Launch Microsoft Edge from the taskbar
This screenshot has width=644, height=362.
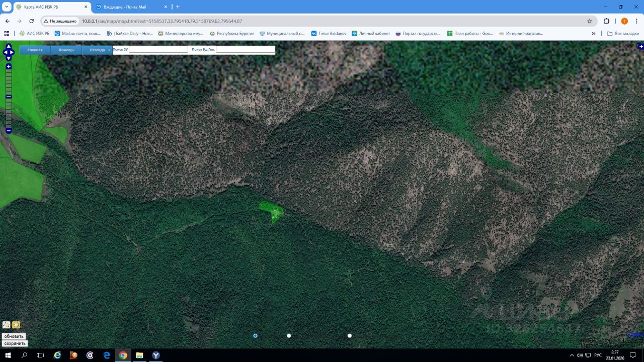(x=107, y=355)
